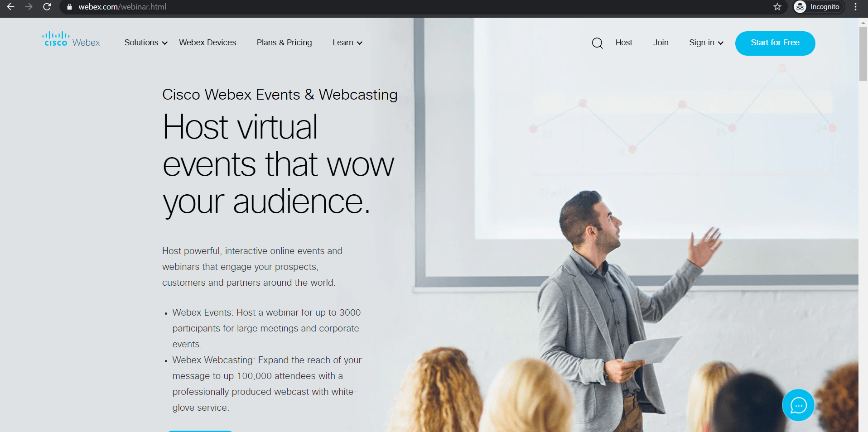Open the site search magnifier icon
The height and width of the screenshot is (432, 868).
point(597,43)
